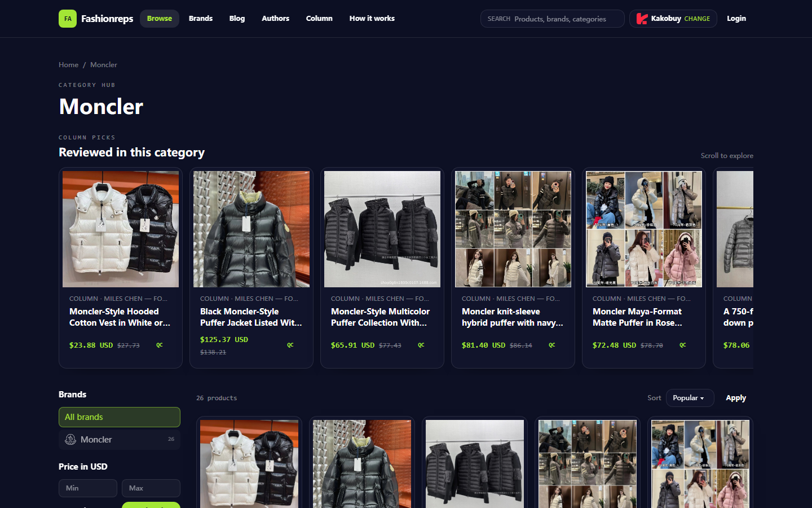Click the Login link
Image resolution: width=812 pixels, height=508 pixels.
pos(736,19)
